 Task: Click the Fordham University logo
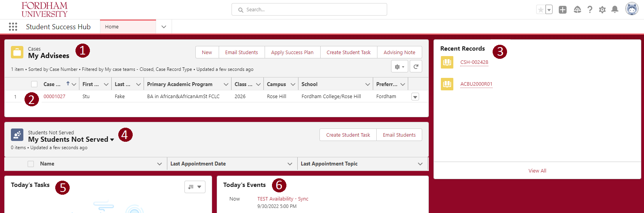(44, 9)
